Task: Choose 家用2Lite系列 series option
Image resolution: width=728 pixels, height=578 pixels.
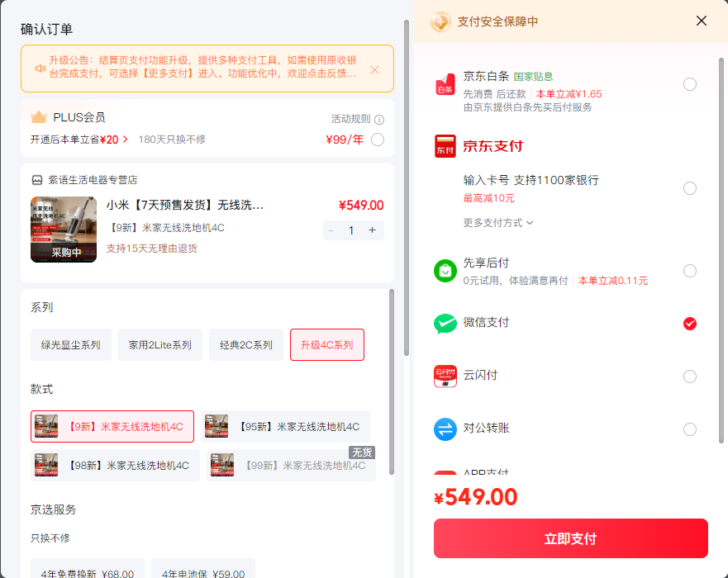Action: (x=160, y=344)
